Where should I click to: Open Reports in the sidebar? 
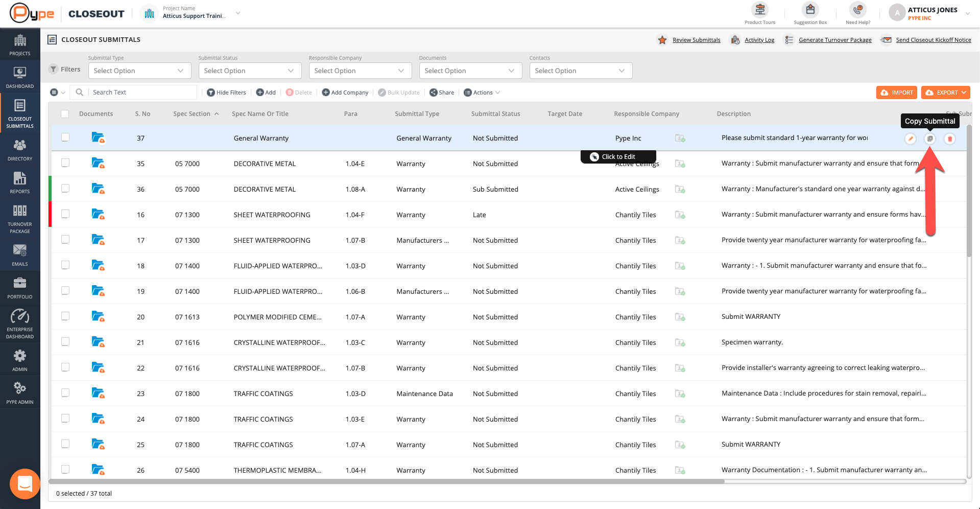click(20, 182)
